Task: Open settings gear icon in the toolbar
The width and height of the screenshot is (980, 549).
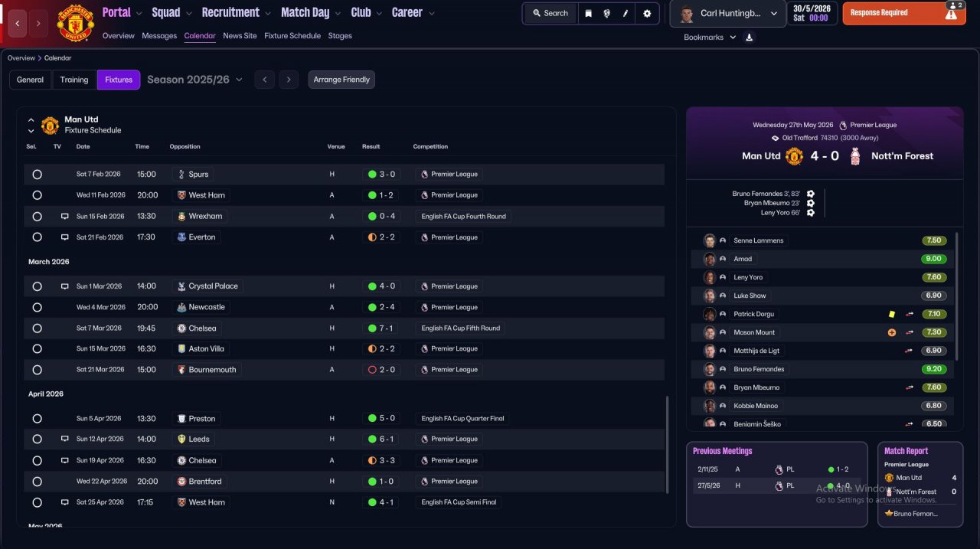Action: [647, 13]
